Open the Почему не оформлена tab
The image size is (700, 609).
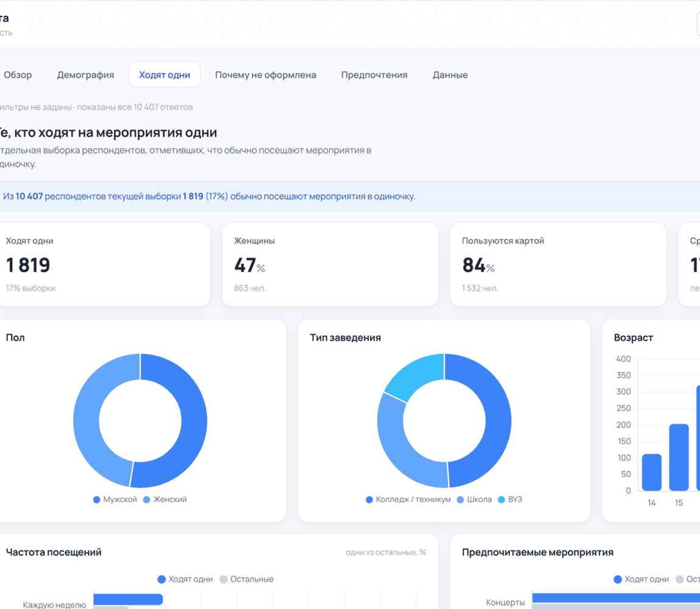click(x=265, y=75)
